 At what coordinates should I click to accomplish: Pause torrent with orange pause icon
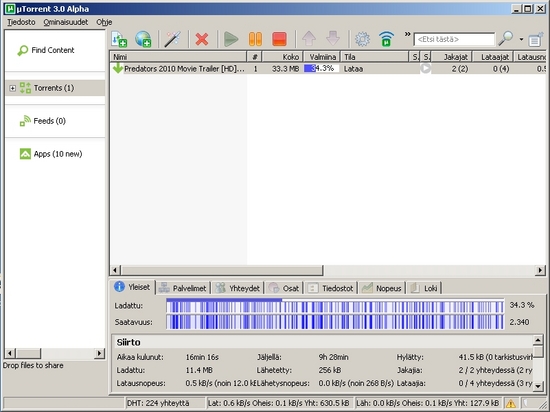pyautogui.click(x=255, y=39)
